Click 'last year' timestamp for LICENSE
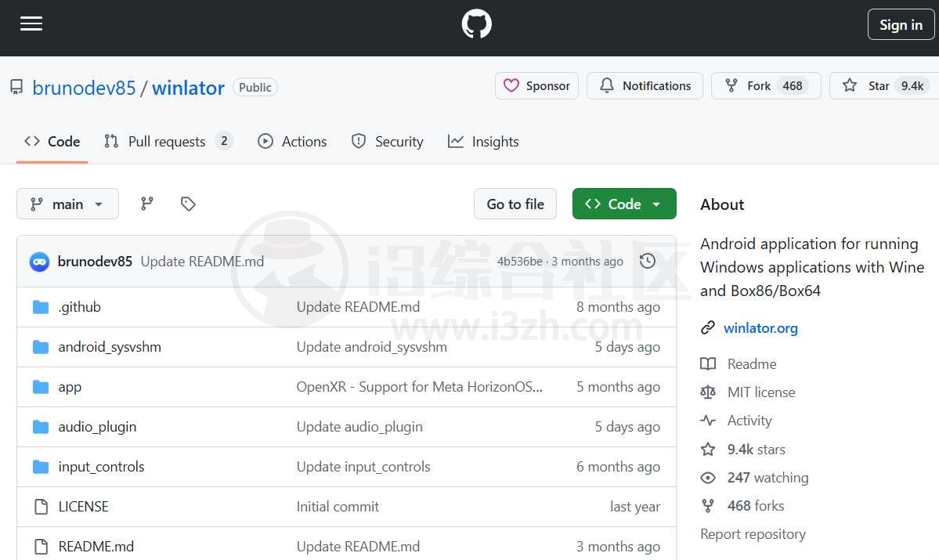The width and height of the screenshot is (939, 560). 635,507
